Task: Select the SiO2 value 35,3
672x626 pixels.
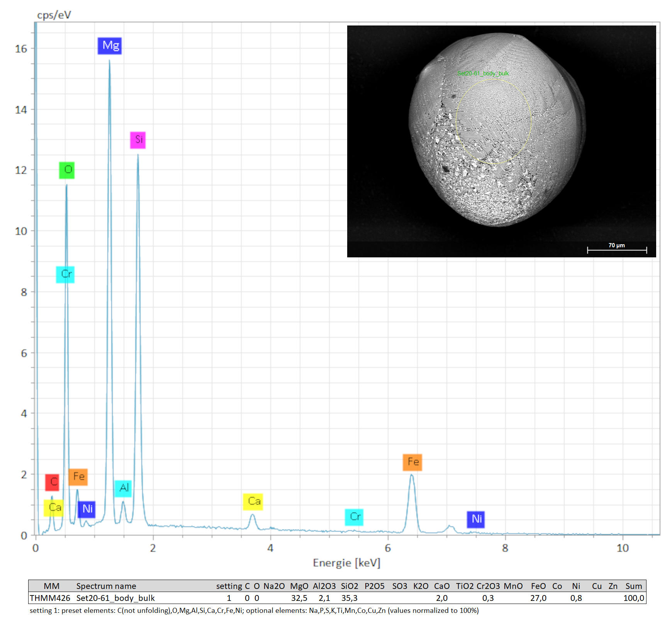Action: click(x=349, y=598)
